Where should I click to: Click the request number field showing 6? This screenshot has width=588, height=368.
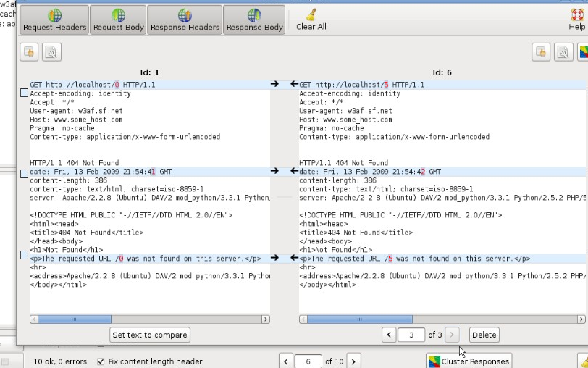pos(308,361)
